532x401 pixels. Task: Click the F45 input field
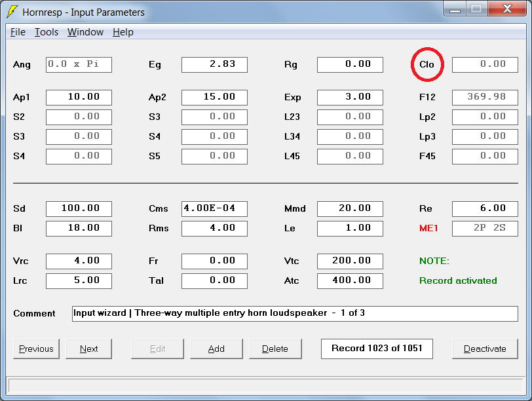pyautogui.click(x=485, y=157)
